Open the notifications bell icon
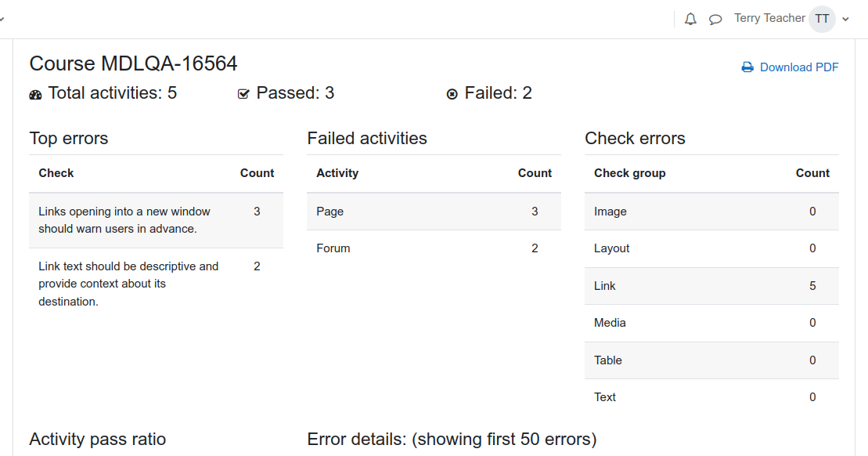The width and height of the screenshot is (868, 456). (690, 20)
